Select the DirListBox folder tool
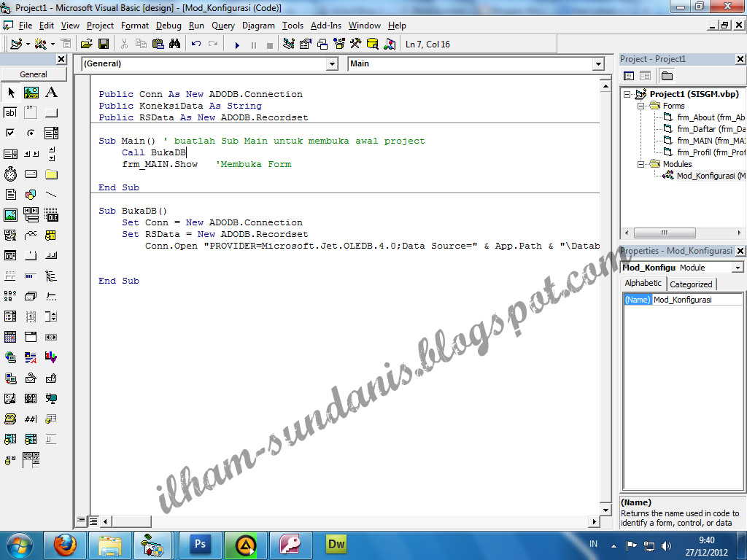The image size is (747, 560). (52, 174)
